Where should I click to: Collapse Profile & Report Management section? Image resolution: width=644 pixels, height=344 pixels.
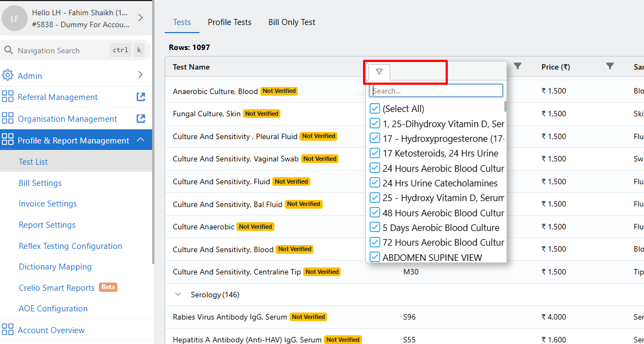(141, 140)
